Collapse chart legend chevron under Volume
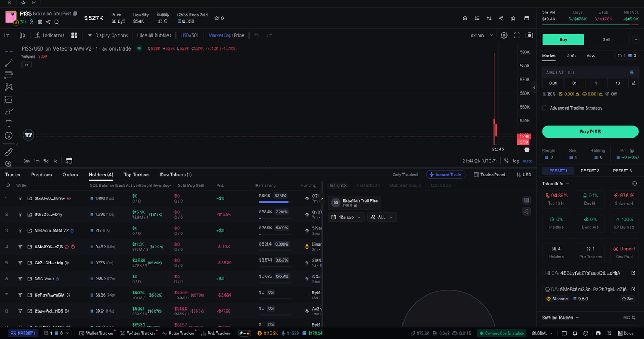This screenshot has width=644, height=339. click(27, 65)
